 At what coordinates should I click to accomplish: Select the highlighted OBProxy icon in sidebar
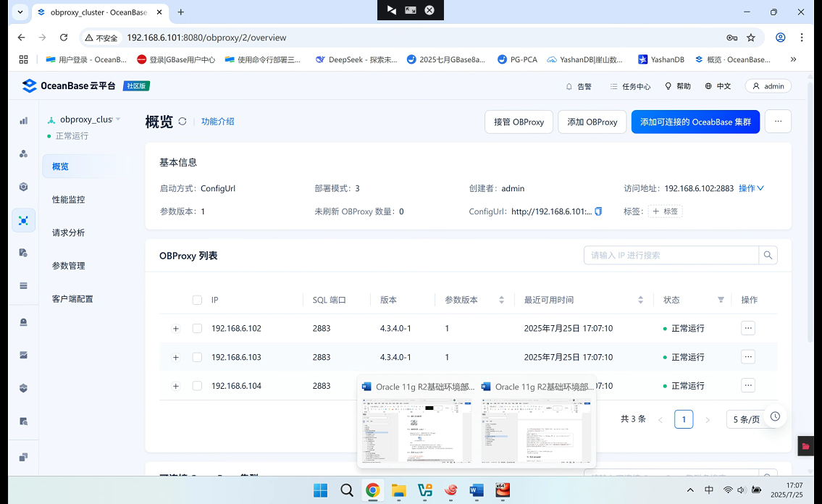24,220
